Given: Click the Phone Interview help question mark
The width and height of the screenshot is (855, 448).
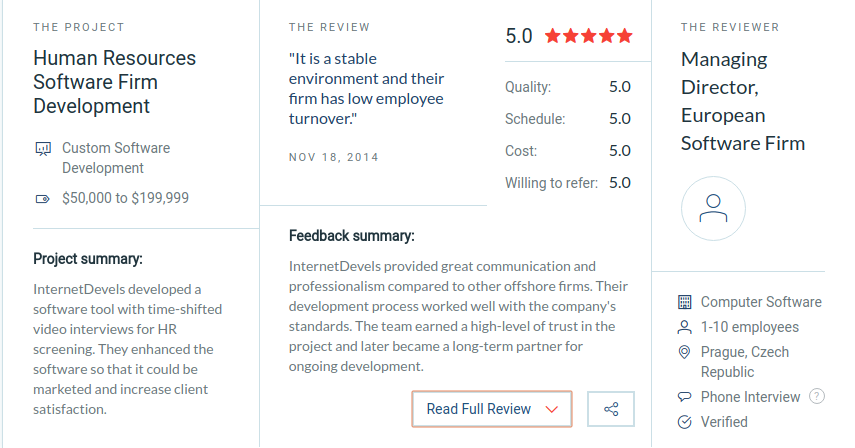Looking at the screenshot, I should point(816,396).
